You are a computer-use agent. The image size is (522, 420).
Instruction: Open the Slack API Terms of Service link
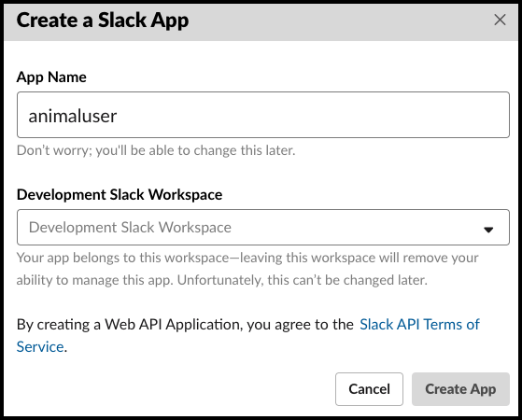[419, 325]
